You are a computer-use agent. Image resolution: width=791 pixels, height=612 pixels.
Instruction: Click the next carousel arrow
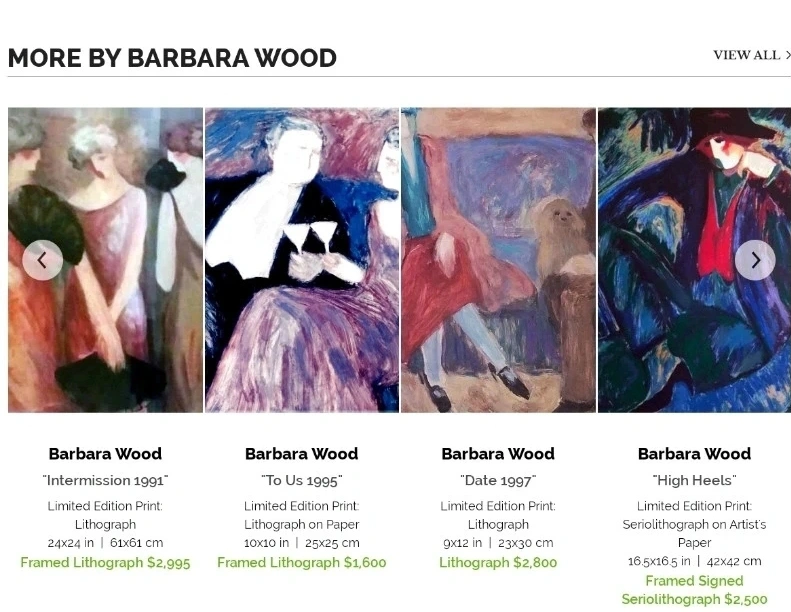[x=755, y=260]
